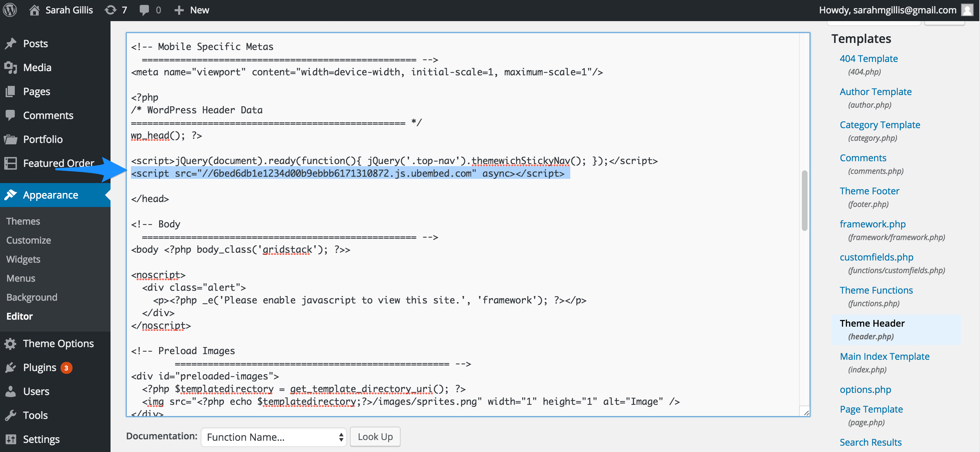Click New in the admin bar
The width and height of the screenshot is (980, 452).
coord(199,10)
